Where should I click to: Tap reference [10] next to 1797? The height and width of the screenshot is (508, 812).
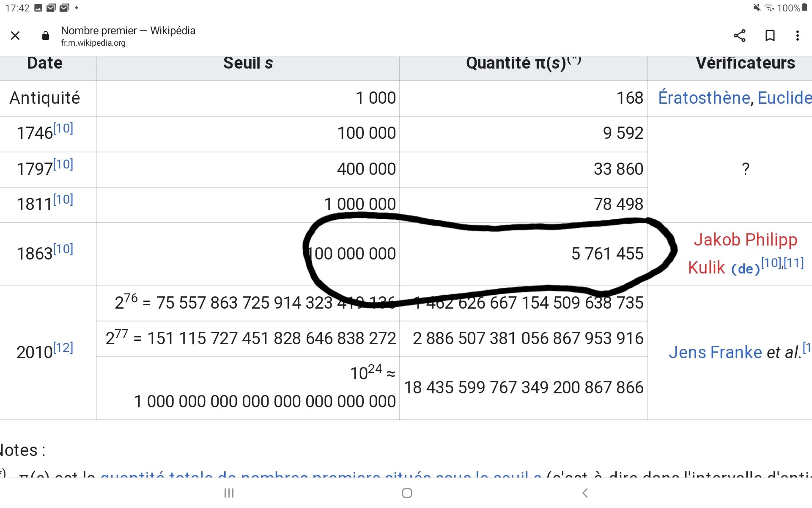[63, 164]
